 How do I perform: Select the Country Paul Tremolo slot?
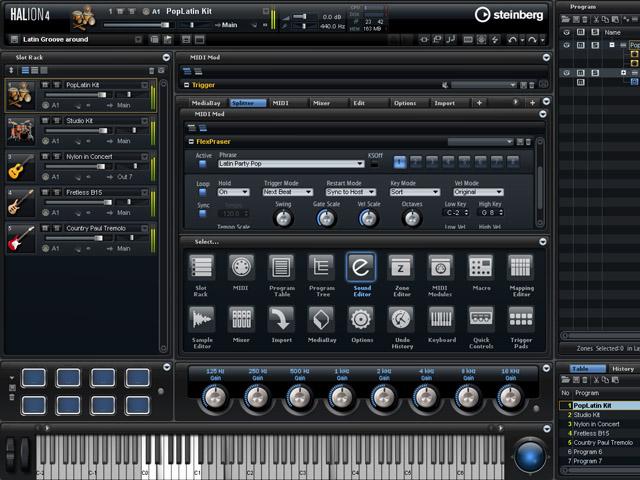81,238
